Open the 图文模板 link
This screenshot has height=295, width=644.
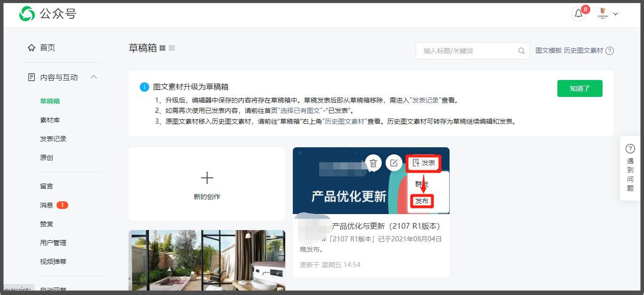click(x=548, y=51)
